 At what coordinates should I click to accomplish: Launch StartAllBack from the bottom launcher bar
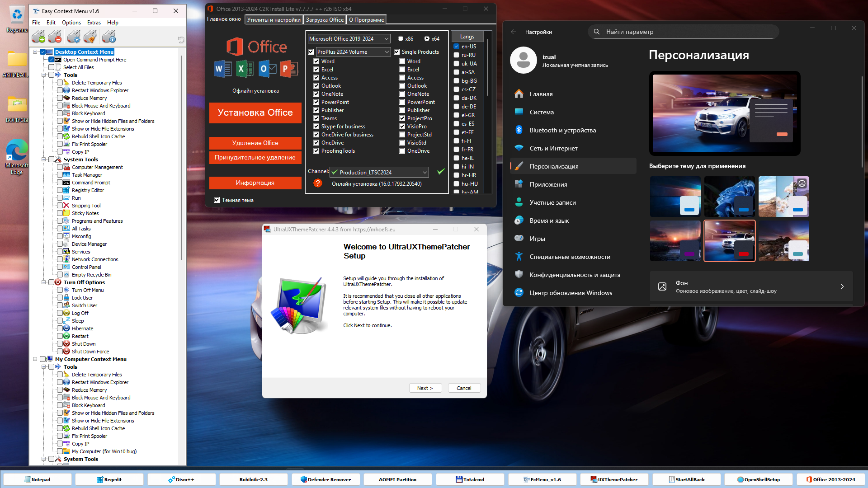point(686,479)
